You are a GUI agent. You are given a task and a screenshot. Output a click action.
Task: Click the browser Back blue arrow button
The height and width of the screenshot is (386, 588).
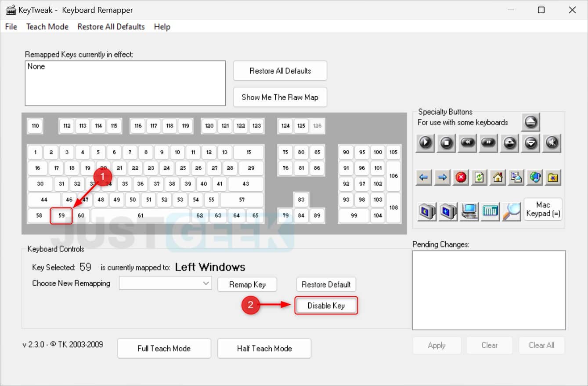424,177
